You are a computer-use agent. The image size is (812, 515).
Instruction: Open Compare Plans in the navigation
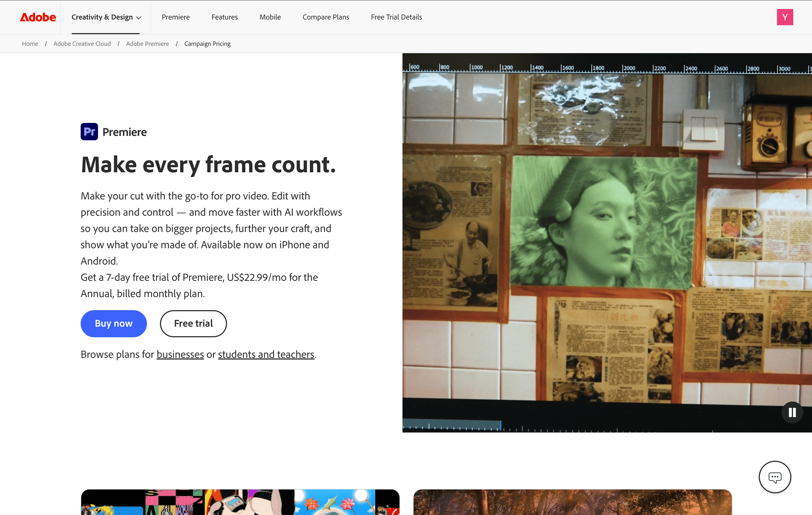pyautogui.click(x=326, y=17)
